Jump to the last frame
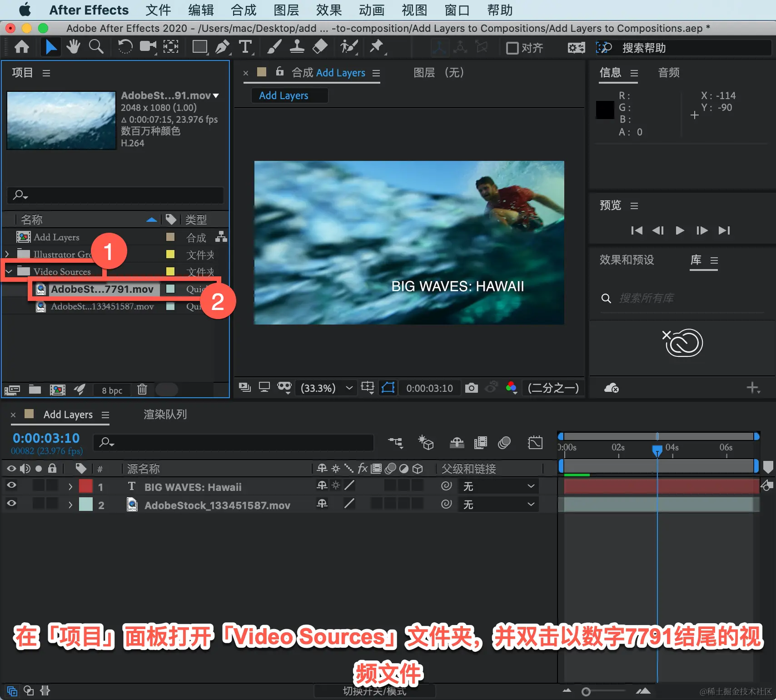The image size is (776, 700). pyautogui.click(x=724, y=230)
